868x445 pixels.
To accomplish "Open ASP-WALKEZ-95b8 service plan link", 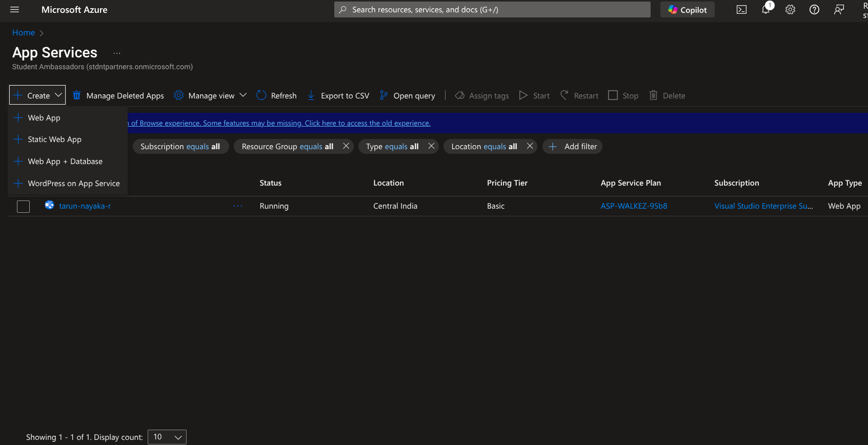I will coord(634,206).
